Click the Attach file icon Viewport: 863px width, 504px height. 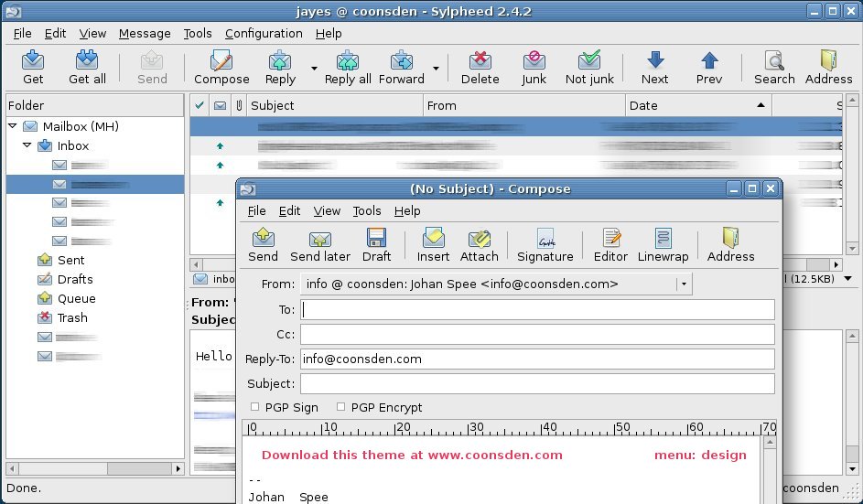coord(479,238)
